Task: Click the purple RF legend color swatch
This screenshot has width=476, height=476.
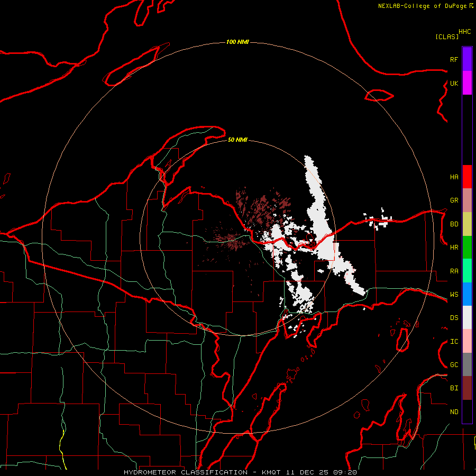Action: [x=467, y=59]
